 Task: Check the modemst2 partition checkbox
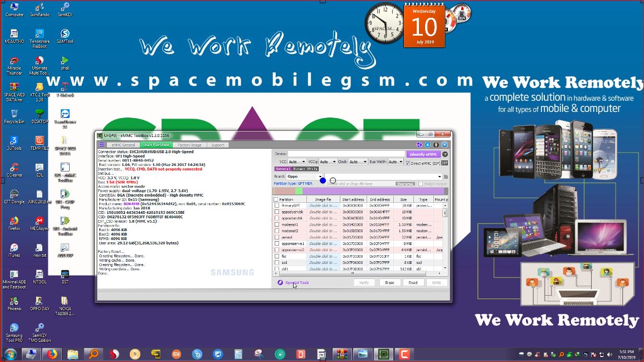coord(277,231)
